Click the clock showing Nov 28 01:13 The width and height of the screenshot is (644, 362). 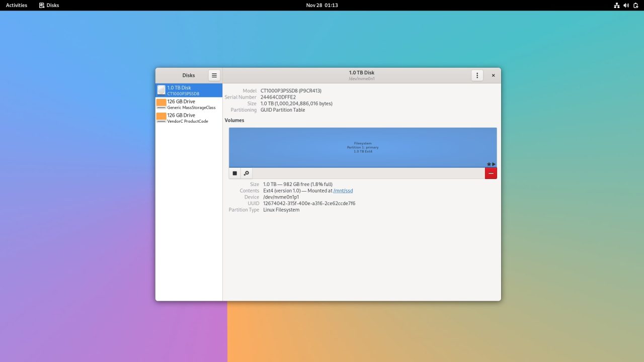tap(322, 5)
